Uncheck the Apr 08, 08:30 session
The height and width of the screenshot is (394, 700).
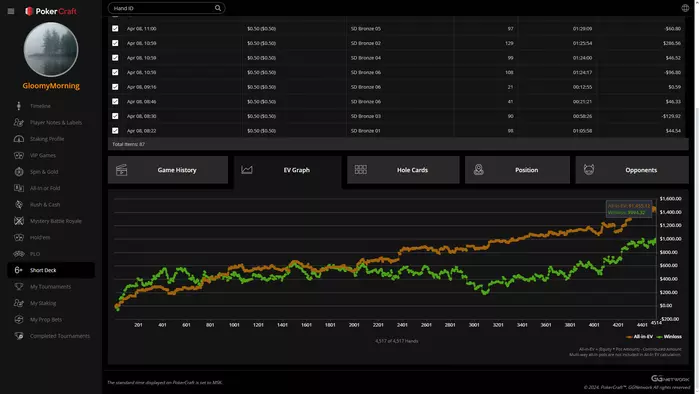(115, 116)
